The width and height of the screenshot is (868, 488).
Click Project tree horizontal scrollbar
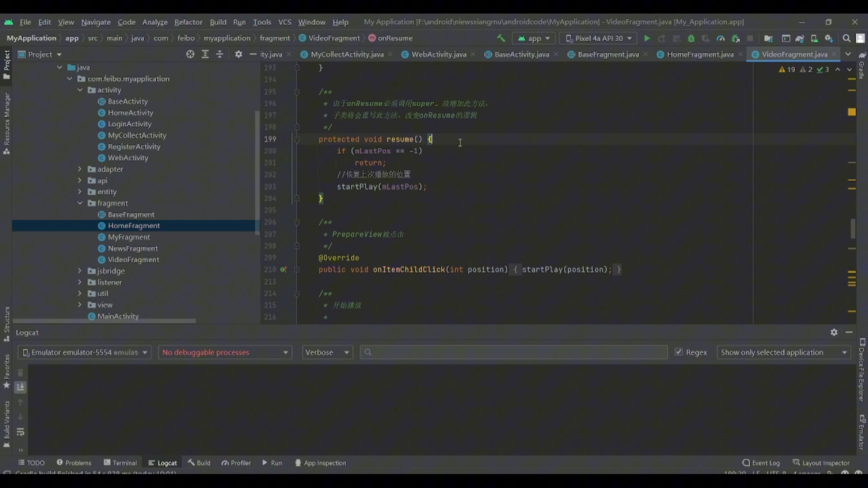[104, 321]
